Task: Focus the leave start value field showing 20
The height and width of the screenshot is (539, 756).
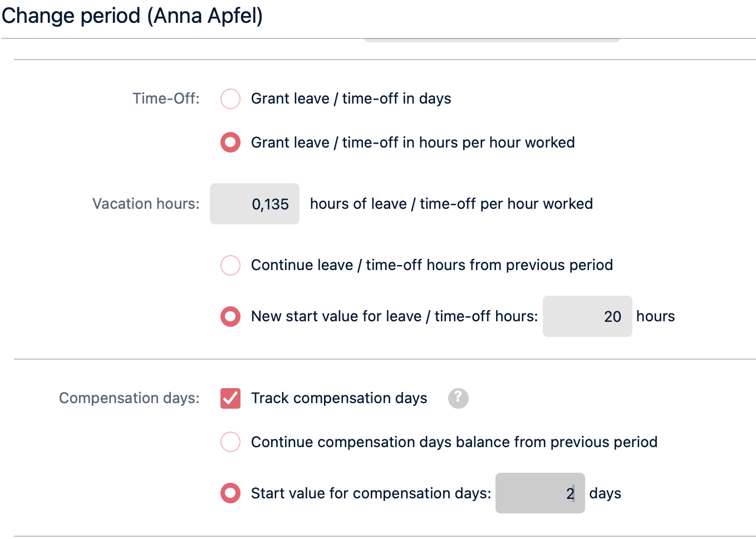Action: (x=587, y=316)
